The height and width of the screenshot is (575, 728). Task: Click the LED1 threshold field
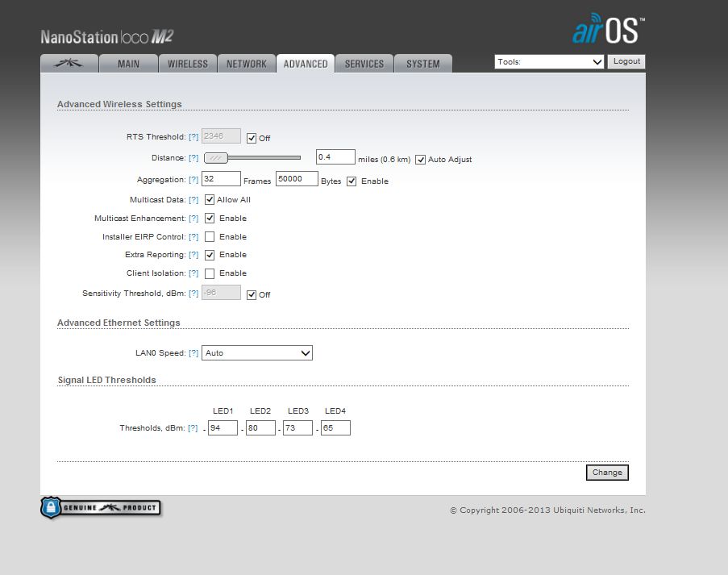point(223,427)
